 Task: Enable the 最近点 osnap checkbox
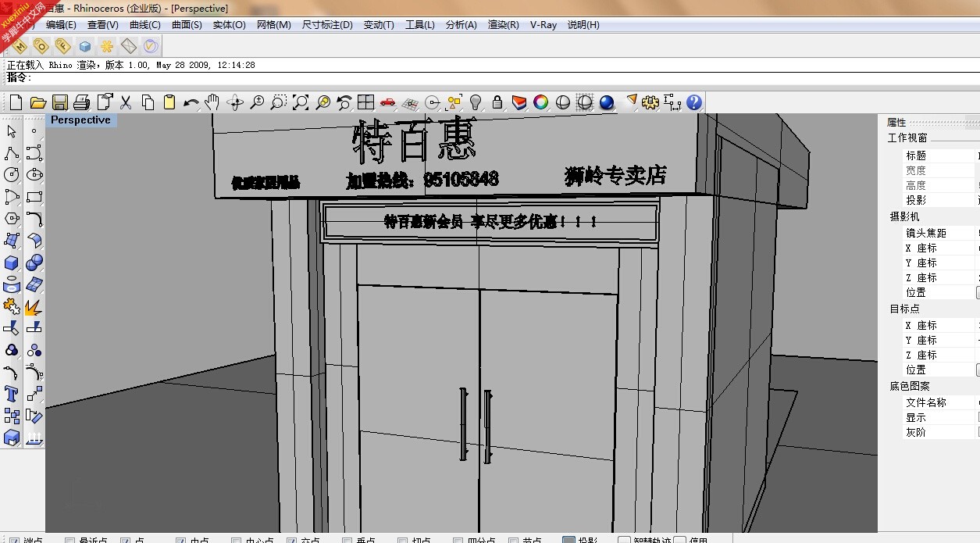tap(70, 540)
